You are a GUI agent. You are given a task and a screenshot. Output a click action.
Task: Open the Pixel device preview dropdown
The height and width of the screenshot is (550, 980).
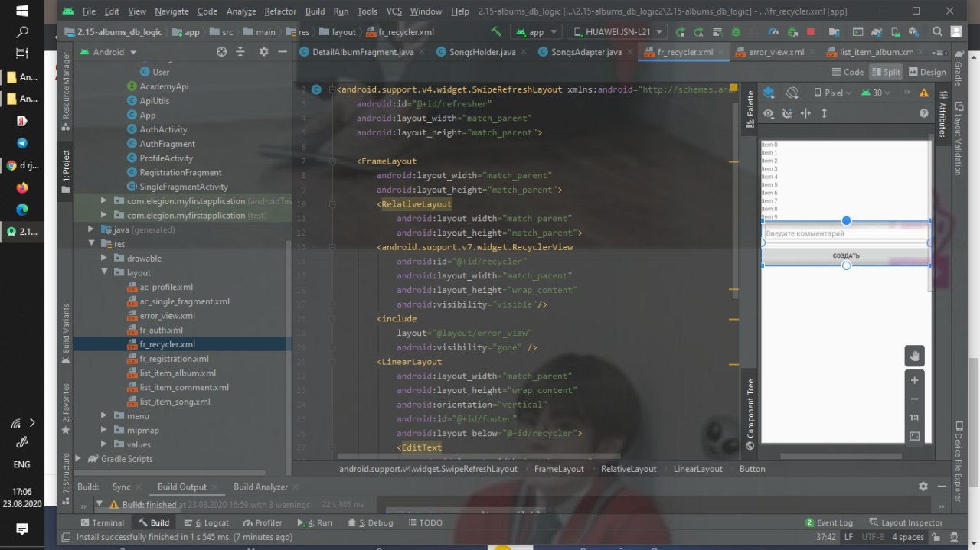pos(833,93)
